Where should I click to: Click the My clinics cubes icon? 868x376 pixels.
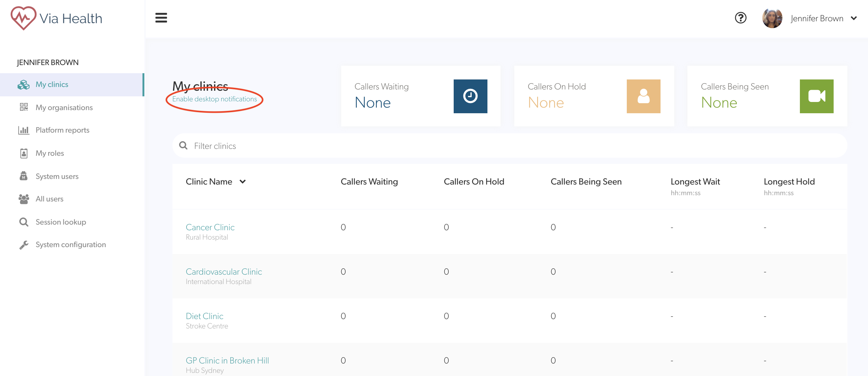click(23, 85)
